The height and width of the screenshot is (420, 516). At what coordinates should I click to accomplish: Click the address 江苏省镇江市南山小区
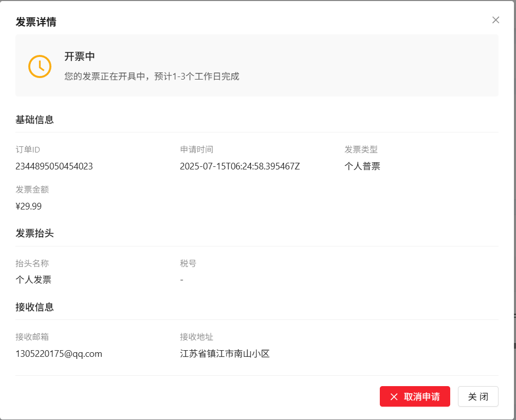click(x=225, y=353)
